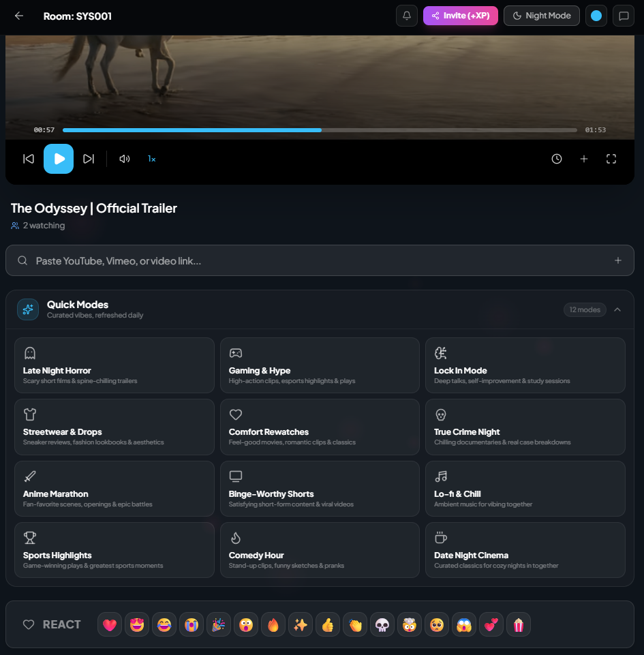Enable Night Mode
Screen dimensions: 644x655
point(541,15)
